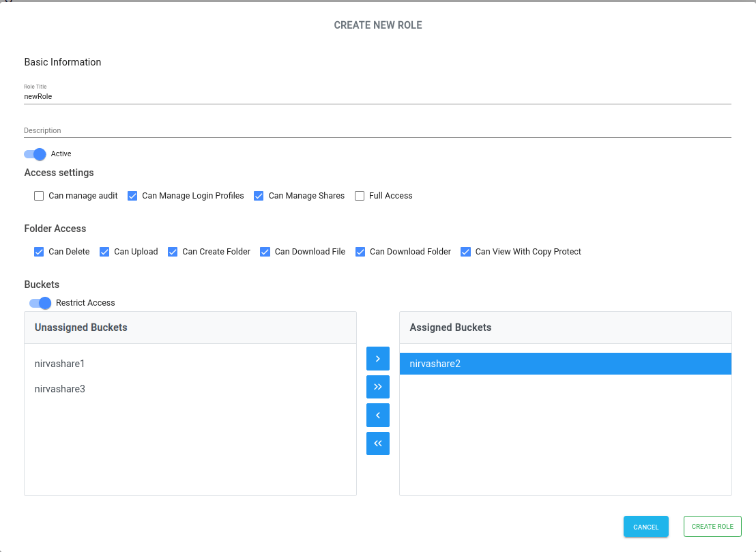Screen dimensions: 756x552
Task: Toggle the Active switch
Action: 35,154
